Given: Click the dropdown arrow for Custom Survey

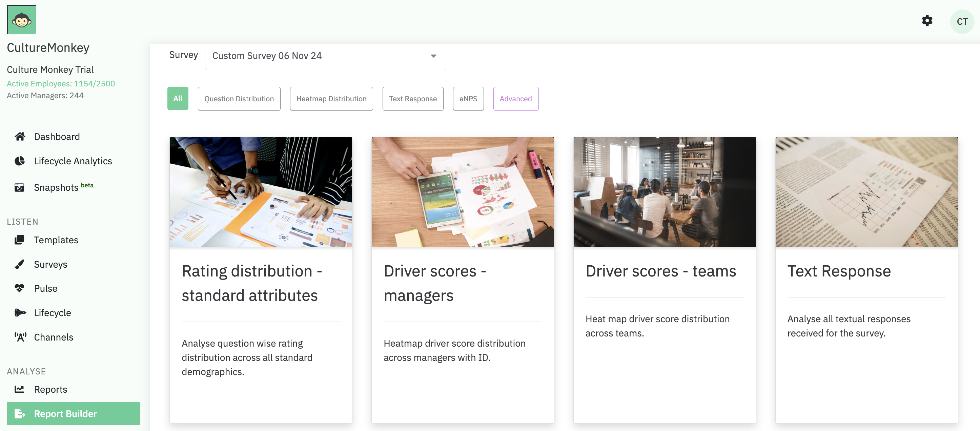Looking at the screenshot, I should click(433, 56).
